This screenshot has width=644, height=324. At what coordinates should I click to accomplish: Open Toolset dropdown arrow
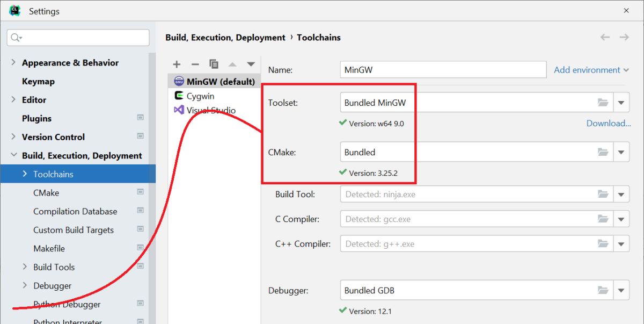[621, 103]
